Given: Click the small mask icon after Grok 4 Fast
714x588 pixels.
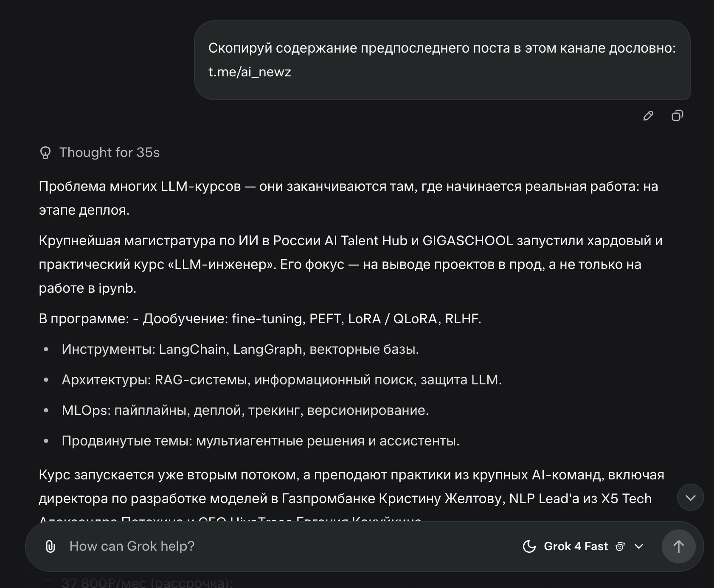Looking at the screenshot, I should 620,546.
